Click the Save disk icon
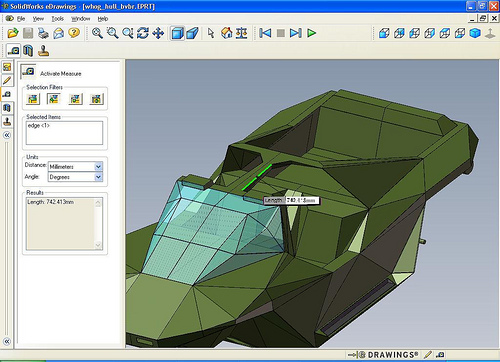Viewport: 500px width, 362px height. [x=28, y=33]
